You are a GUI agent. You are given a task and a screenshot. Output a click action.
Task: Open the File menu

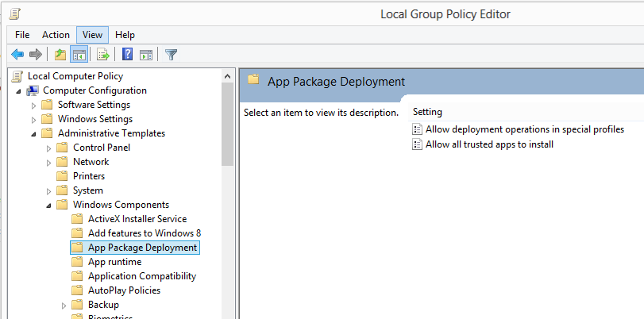tap(21, 34)
